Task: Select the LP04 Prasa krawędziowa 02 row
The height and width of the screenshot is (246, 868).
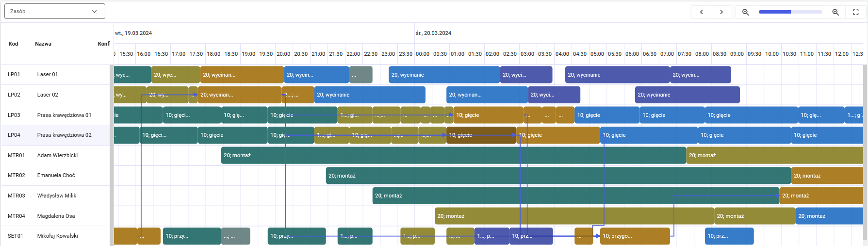Action: pyautogui.click(x=55, y=135)
